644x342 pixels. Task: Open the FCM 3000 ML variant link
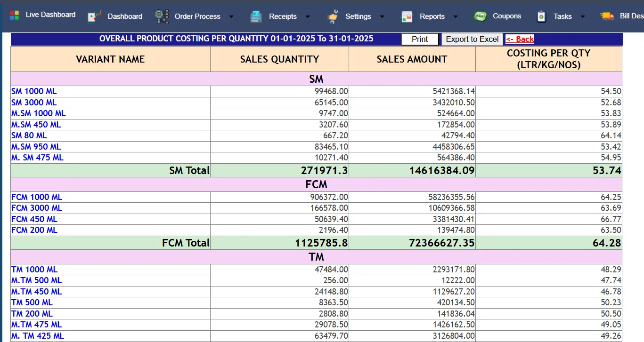tap(37, 208)
